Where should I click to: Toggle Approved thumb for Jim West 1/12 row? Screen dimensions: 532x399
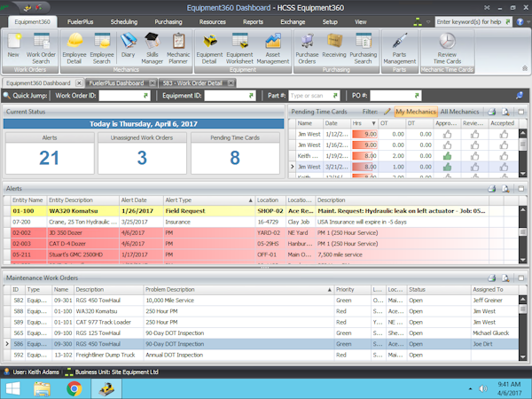tap(447, 135)
